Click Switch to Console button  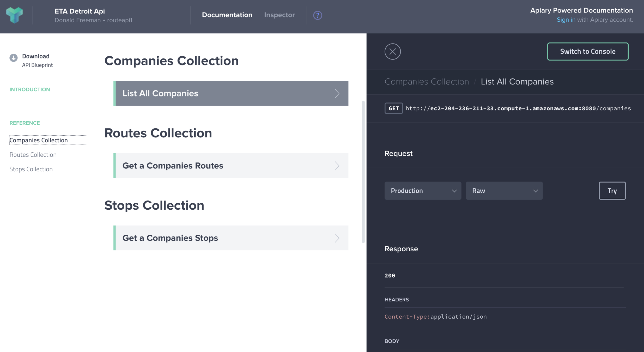pyautogui.click(x=587, y=51)
